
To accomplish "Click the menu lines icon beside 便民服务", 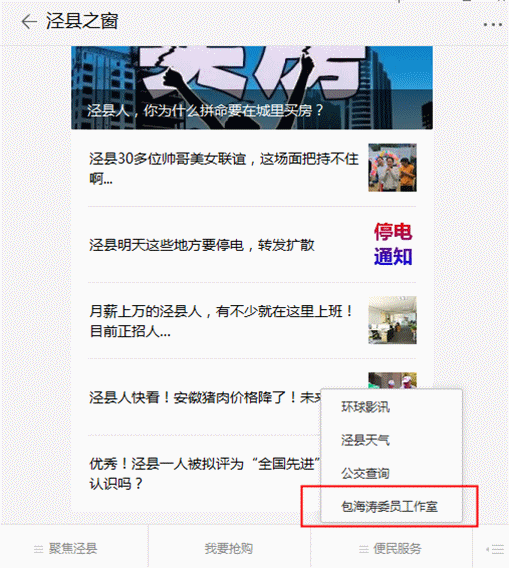I will [364, 550].
